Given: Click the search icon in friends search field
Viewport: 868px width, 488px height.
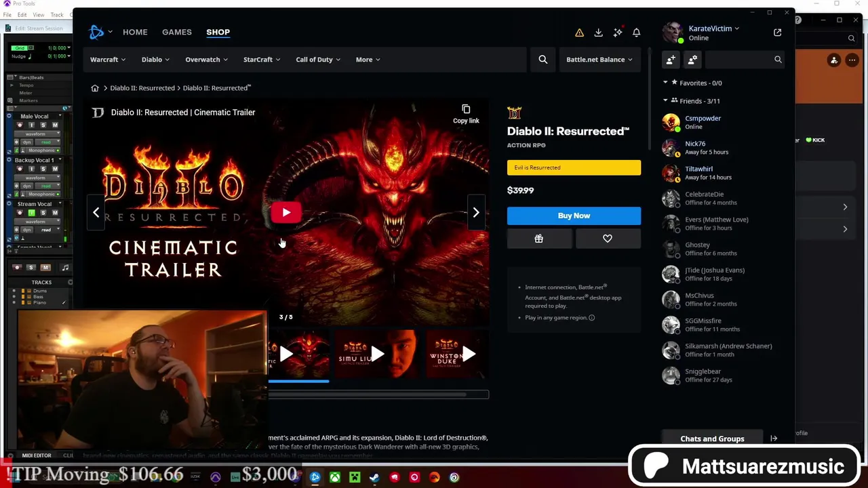Looking at the screenshot, I should pyautogui.click(x=778, y=60).
